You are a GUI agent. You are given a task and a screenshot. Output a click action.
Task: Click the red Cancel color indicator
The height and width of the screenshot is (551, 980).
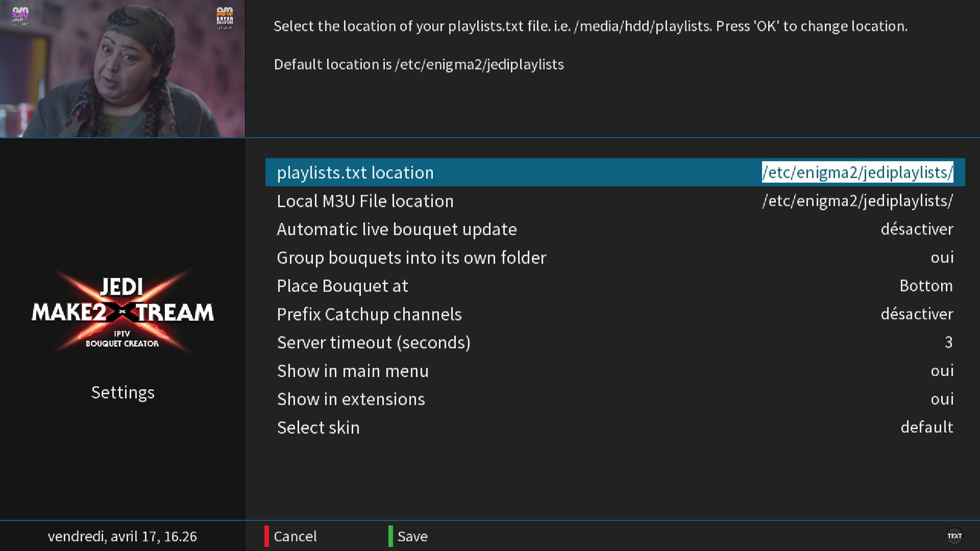[x=266, y=536]
